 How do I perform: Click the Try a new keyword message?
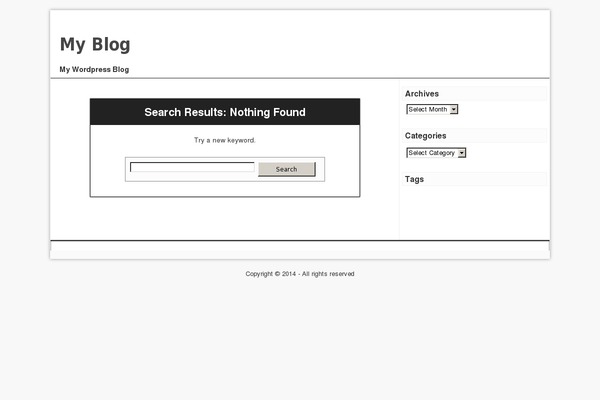(x=225, y=140)
